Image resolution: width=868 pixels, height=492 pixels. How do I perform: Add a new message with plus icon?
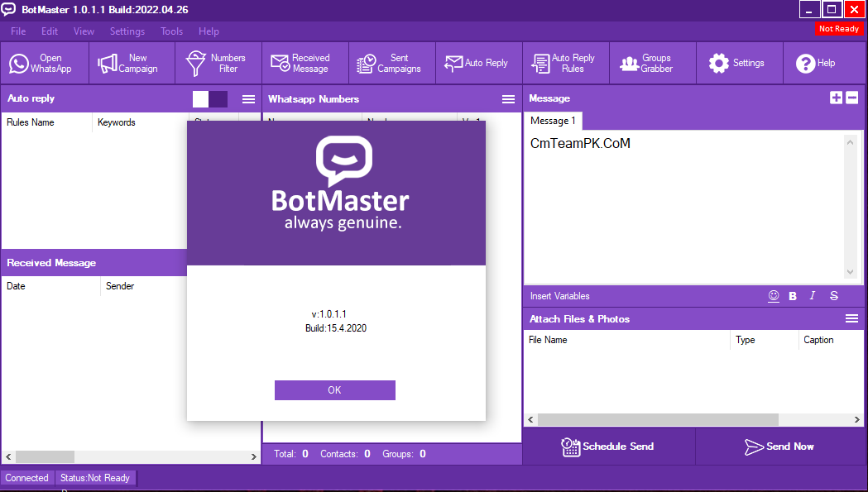click(836, 98)
